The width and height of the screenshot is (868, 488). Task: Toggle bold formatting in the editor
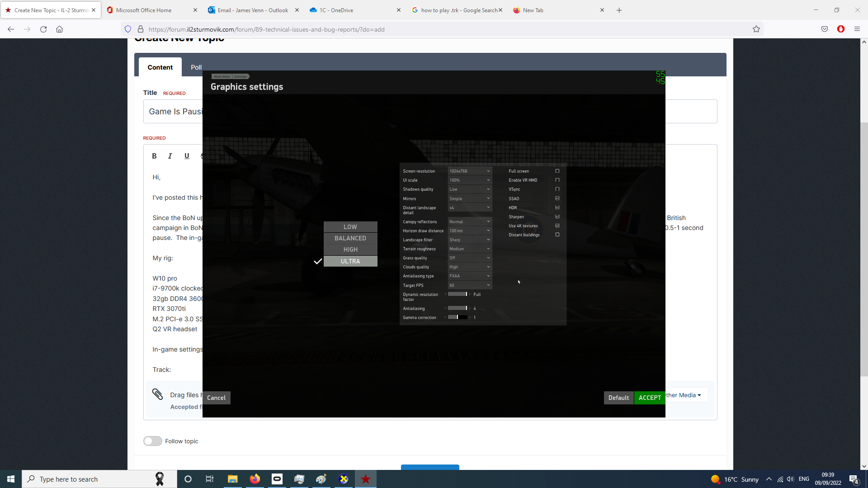click(x=154, y=156)
